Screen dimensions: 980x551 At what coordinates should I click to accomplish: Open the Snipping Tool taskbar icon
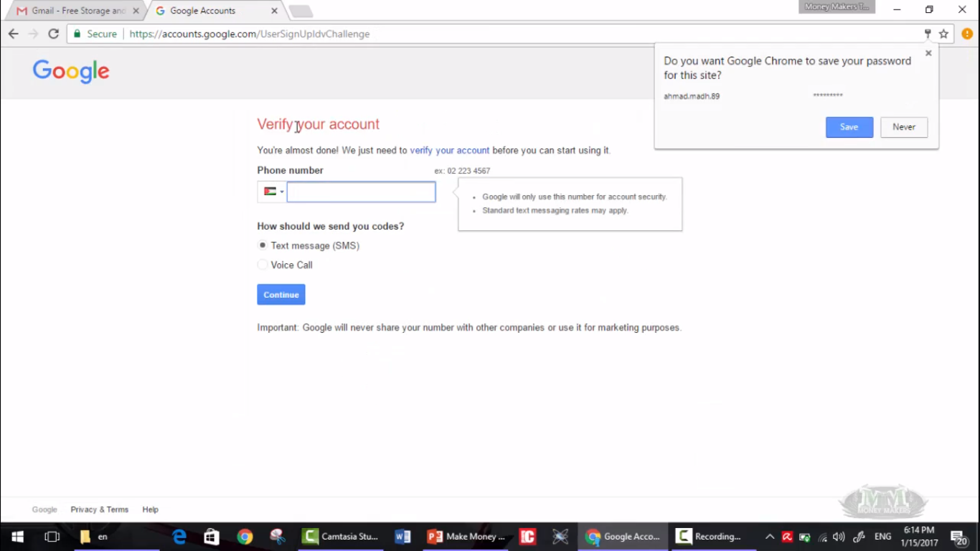[278, 537]
